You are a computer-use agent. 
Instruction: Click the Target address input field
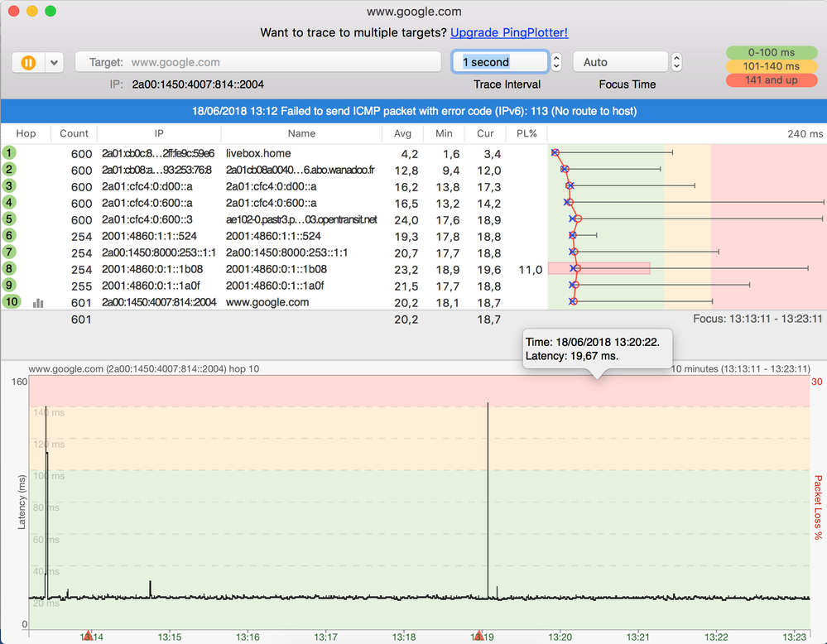(258, 62)
